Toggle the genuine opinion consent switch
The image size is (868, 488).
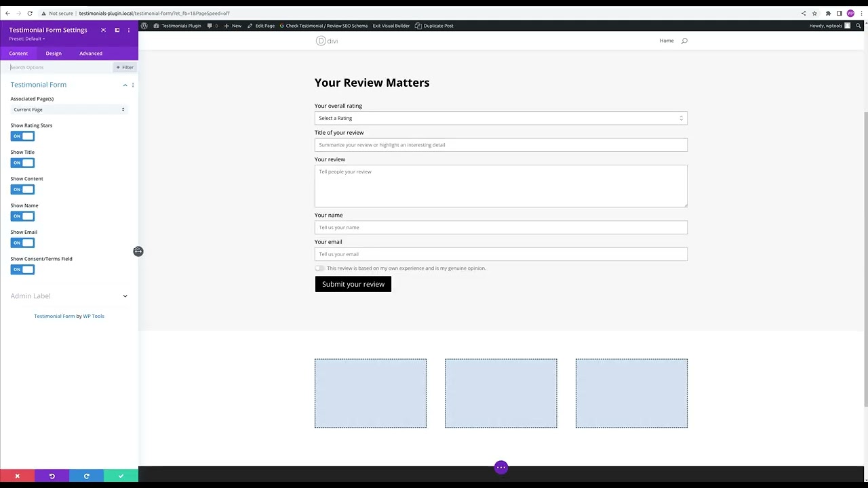pyautogui.click(x=319, y=268)
